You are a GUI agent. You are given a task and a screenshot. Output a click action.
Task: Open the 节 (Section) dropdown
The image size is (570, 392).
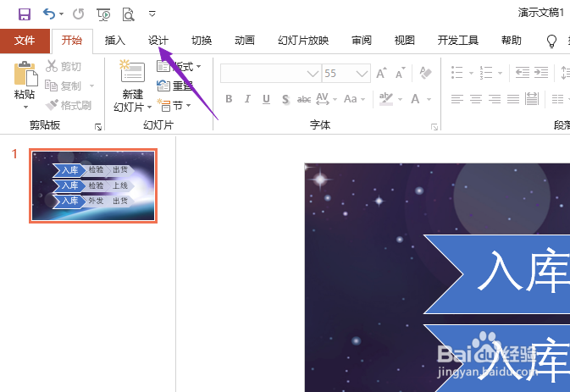[174, 106]
